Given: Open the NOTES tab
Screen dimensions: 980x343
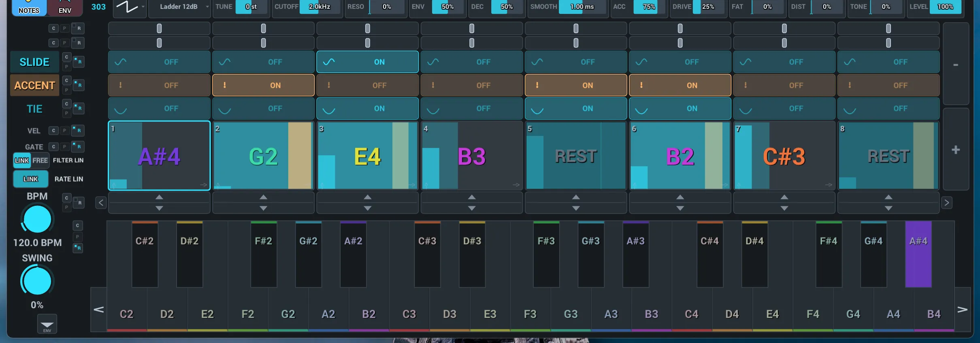Looking at the screenshot, I should pos(29,8).
